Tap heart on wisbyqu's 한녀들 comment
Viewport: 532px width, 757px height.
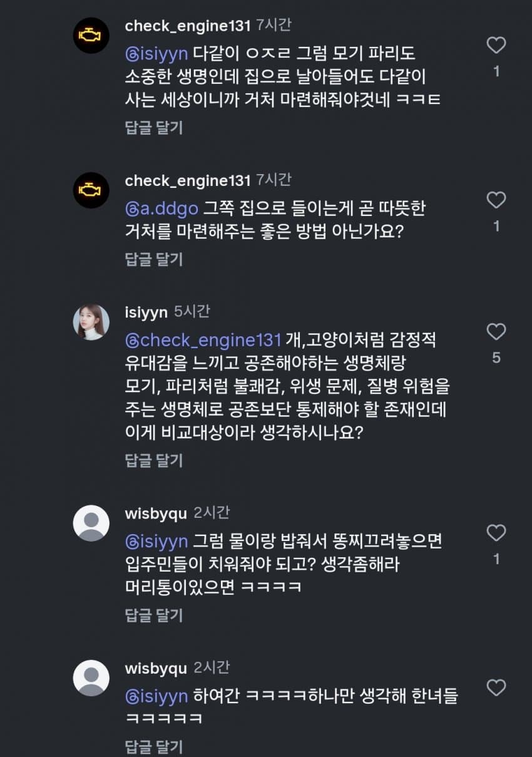[x=496, y=688]
